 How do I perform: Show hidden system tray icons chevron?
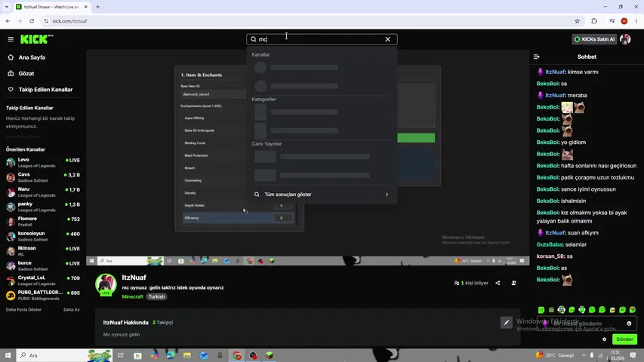tap(584, 355)
